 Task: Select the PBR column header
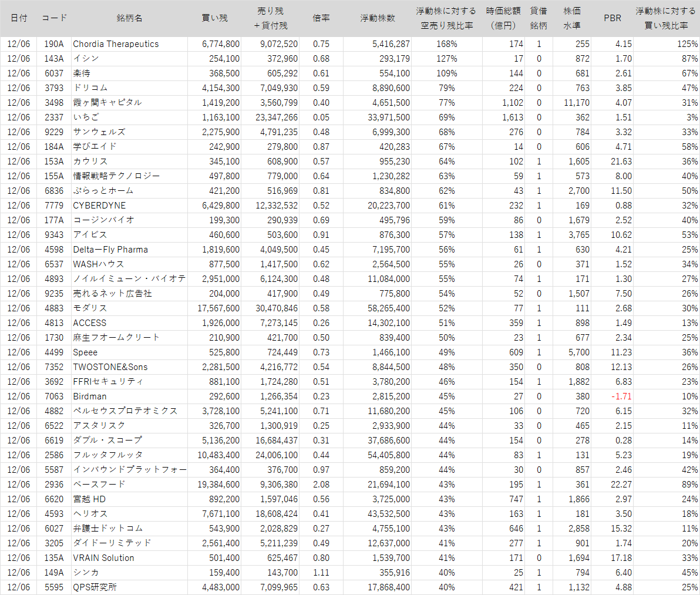tap(612, 18)
